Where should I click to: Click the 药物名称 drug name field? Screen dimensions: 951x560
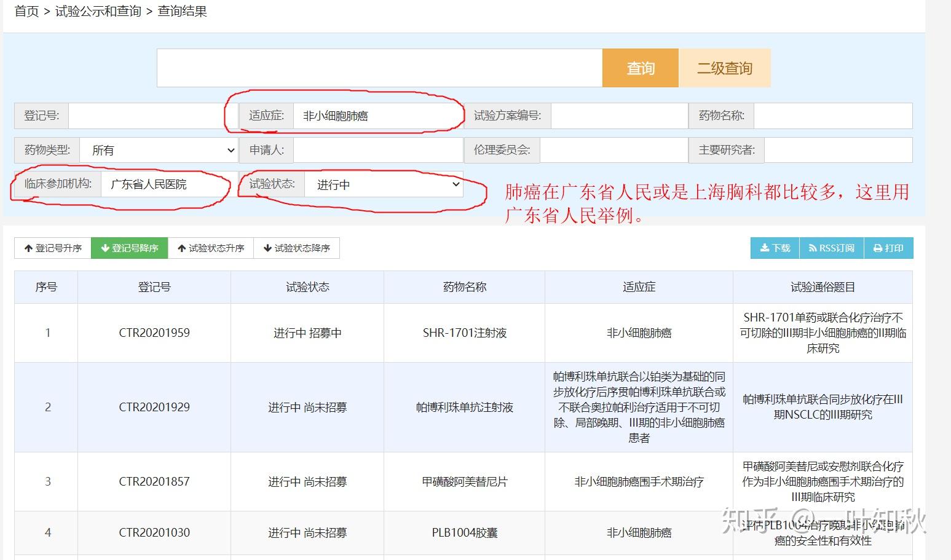click(x=833, y=116)
